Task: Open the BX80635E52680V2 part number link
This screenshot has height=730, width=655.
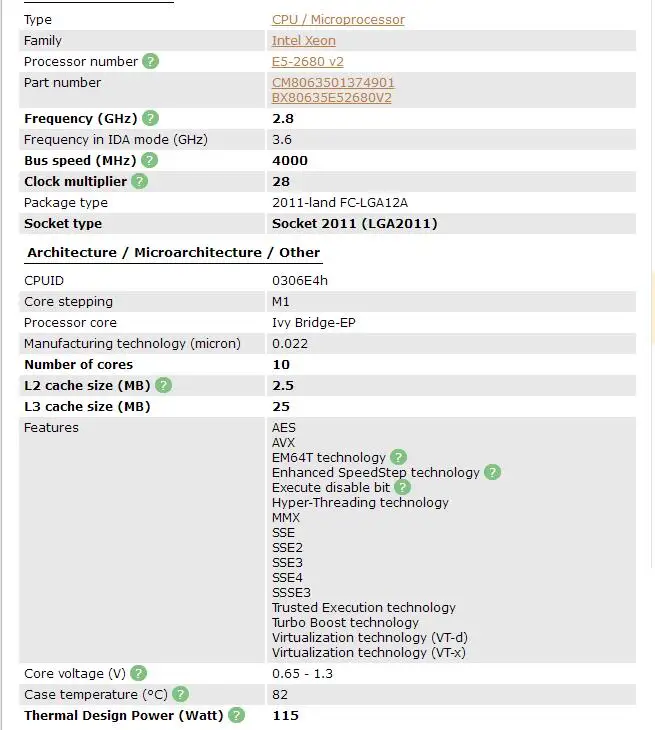Action: click(331, 98)
